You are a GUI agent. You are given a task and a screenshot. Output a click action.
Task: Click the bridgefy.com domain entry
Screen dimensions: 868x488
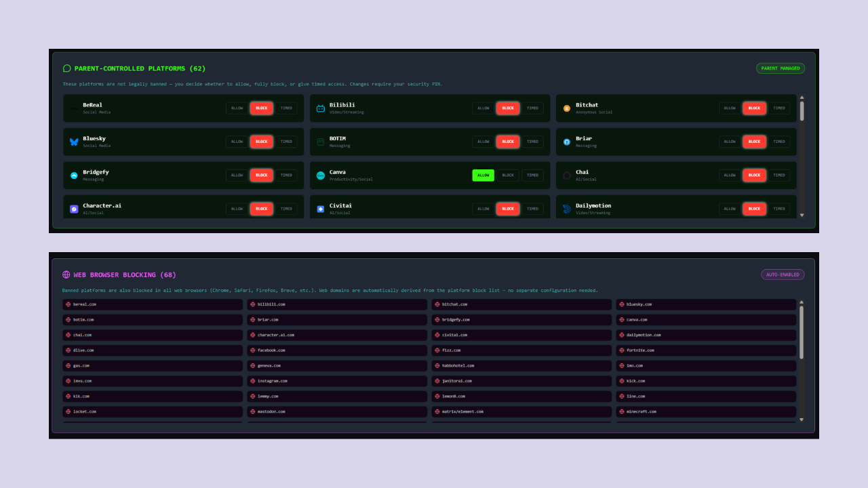[521, 320]
